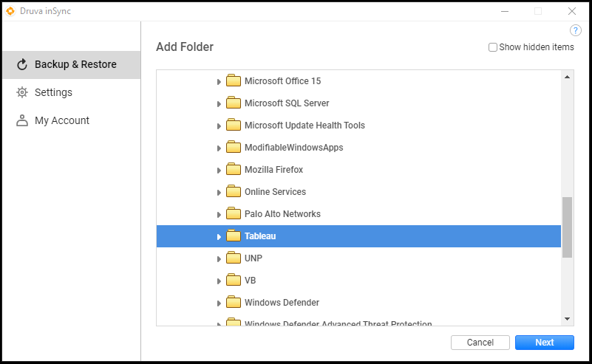Expand the ModifiableWindowsApps folder arrow
The image size is (592, 364).
tap(219, 148)
